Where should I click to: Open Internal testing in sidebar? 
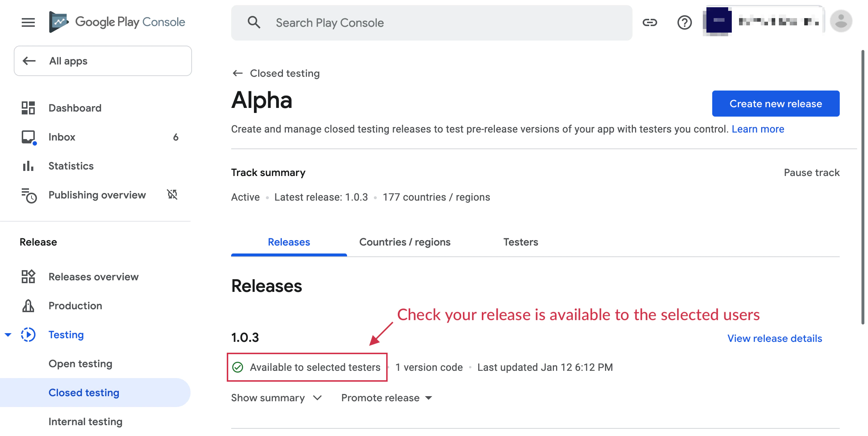point(85,422)
